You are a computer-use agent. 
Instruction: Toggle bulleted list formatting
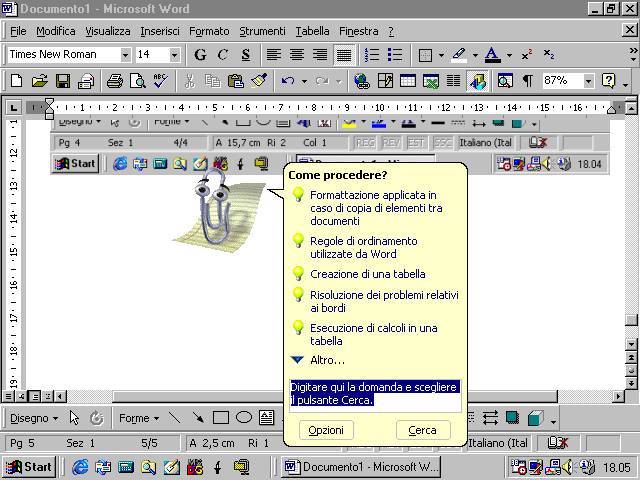pyautogui.click(x=395, y=55)
